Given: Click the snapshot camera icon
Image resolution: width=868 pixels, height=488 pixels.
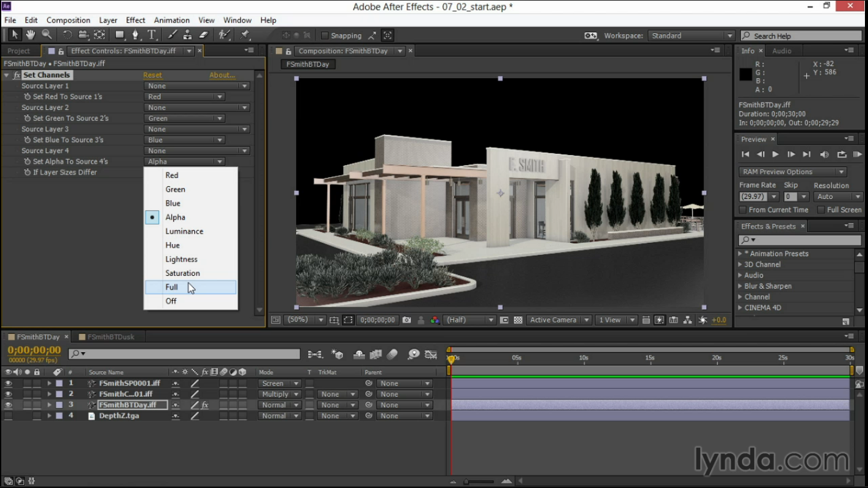Looking at the screenshot, I should click(407, 320).
